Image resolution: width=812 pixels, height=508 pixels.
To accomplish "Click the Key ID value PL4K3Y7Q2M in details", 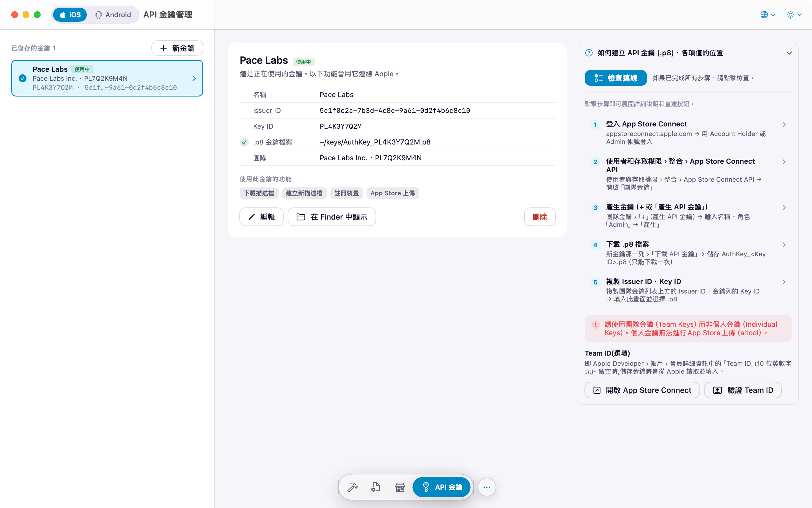I will (341, 126).
